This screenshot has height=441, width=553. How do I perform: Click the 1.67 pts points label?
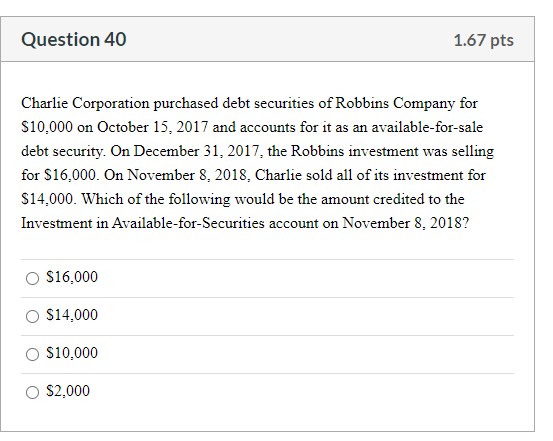click(x=484, y=40)
